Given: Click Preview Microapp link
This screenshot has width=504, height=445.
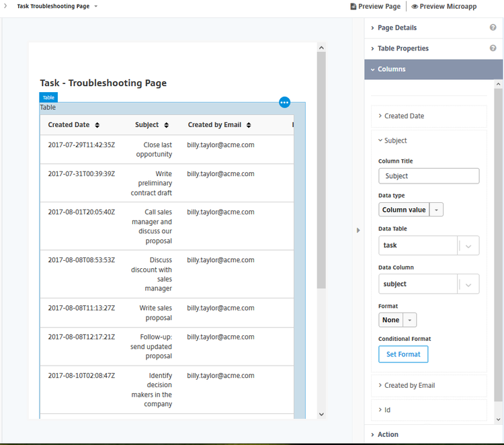Looking at the screenshot, I should (x=444, y=7).
